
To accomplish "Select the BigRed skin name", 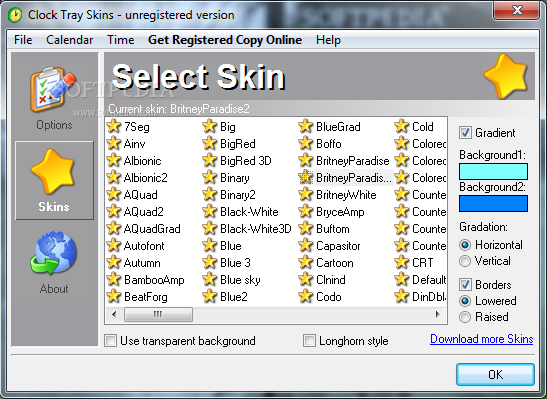I will pyautogui.click(x=238, y=144).
